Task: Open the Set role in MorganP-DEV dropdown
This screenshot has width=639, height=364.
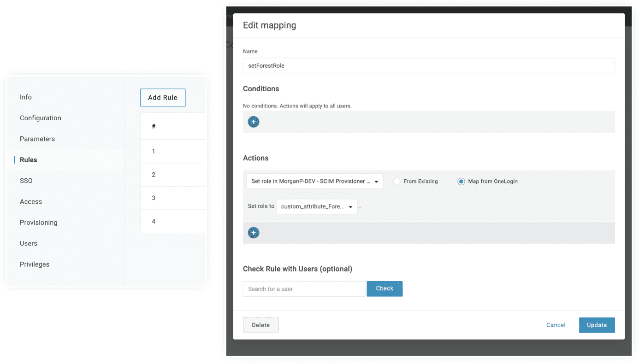Action: (x=314, y=182)
